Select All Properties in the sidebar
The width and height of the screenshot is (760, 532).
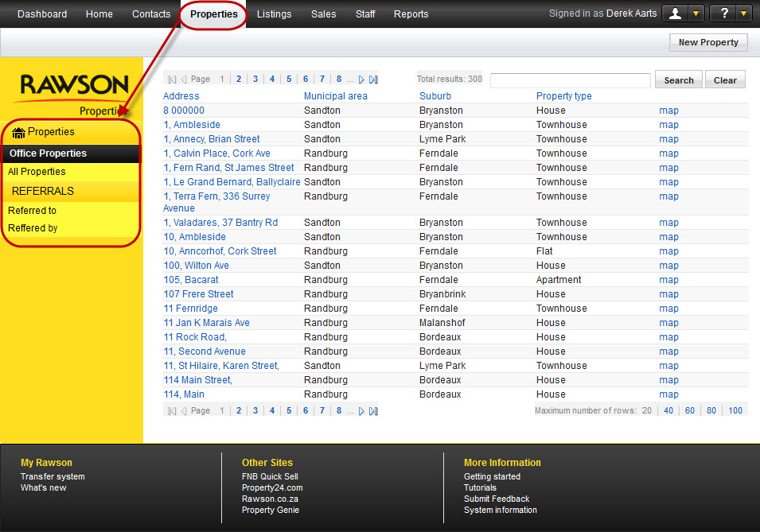pos(37,172)
